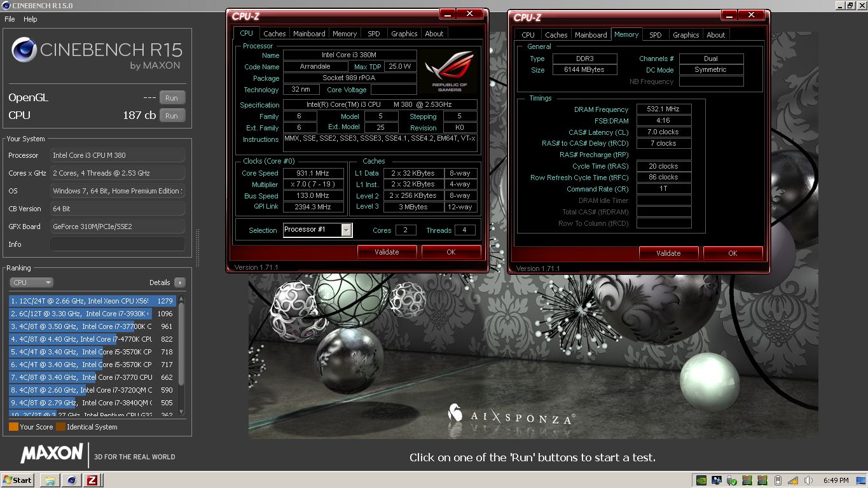Screen dimensions: 868x488
Task: Click Validate in the left CPU-Z window
Action: click(x=387, y=252)
